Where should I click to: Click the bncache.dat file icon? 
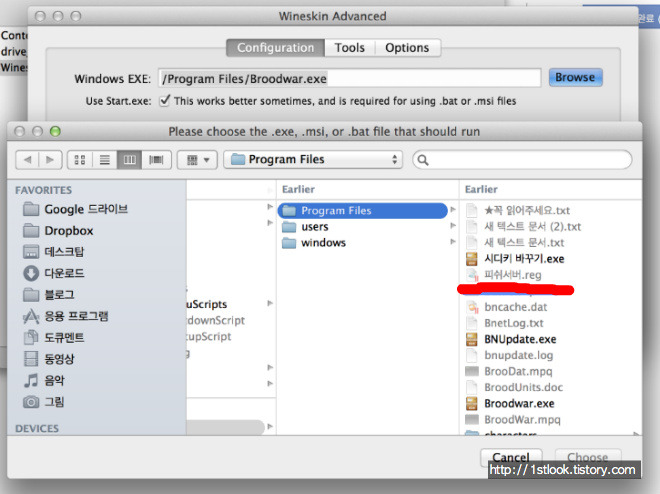pyautogui.click(x=472, y=307)
